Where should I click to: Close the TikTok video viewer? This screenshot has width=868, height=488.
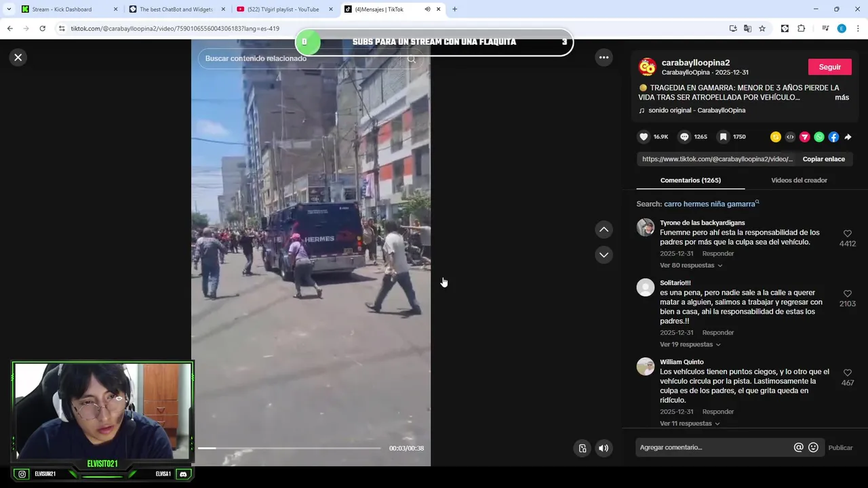pos(18,58)
